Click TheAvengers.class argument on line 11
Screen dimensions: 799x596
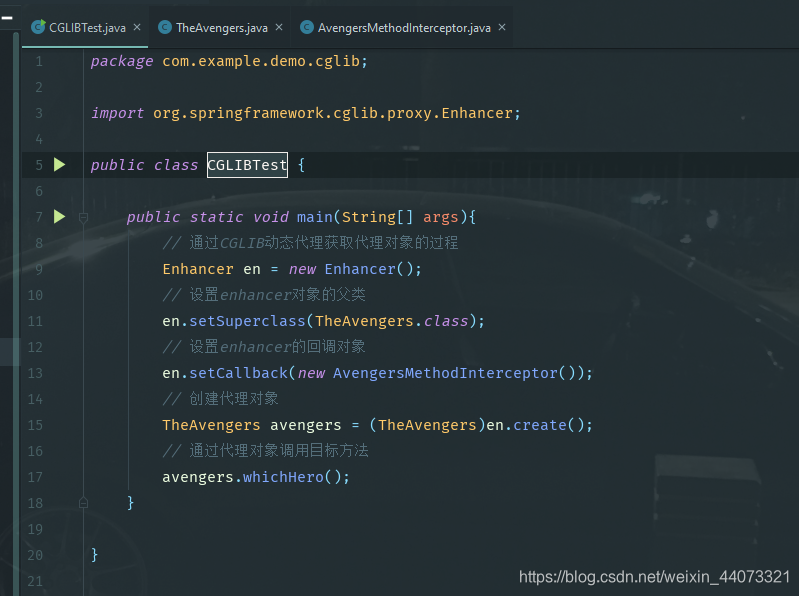391,321
